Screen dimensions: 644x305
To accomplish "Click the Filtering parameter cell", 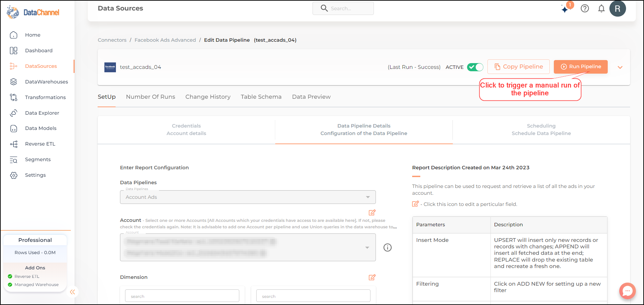I will (451, 289).
